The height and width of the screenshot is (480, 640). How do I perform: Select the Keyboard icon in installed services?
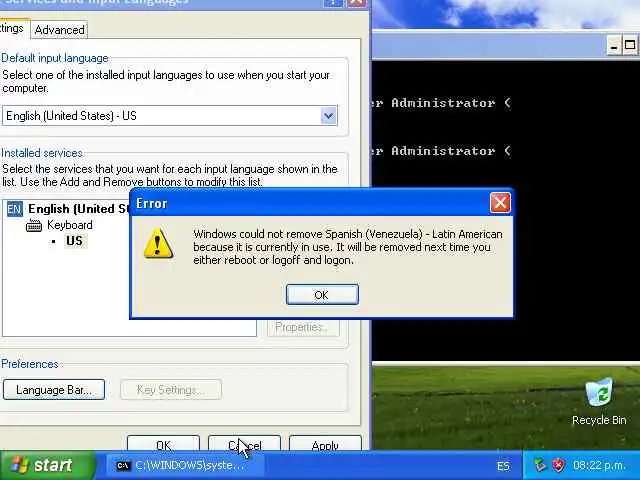(33, 225)
